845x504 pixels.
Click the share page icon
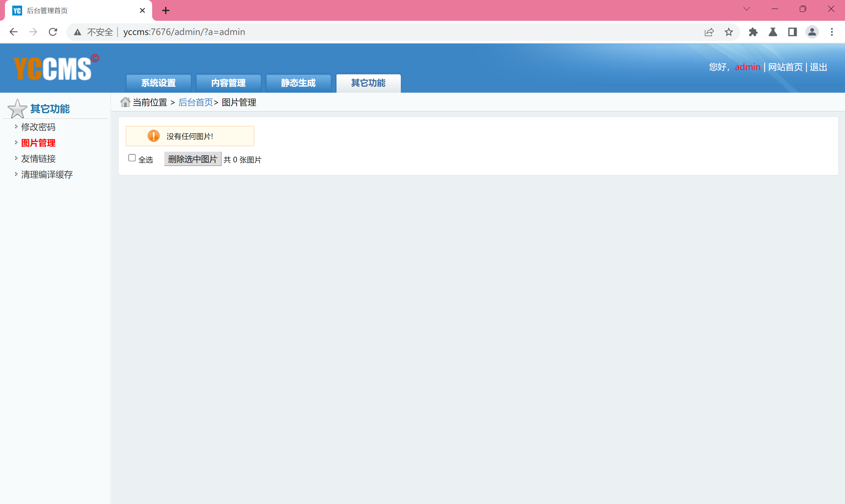coord(709,32)
